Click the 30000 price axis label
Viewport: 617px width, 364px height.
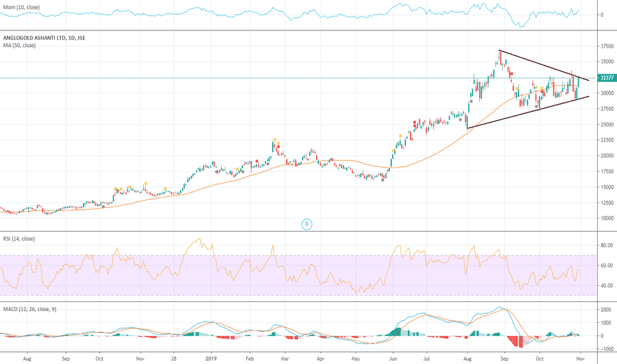coord(607,93)
